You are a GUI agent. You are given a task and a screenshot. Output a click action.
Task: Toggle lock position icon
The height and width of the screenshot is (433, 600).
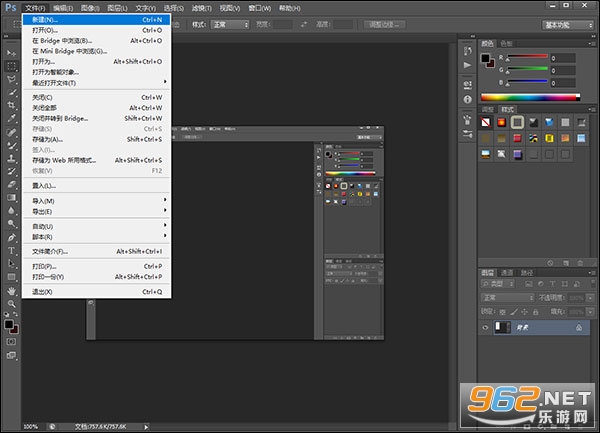[x=525, y=312]
